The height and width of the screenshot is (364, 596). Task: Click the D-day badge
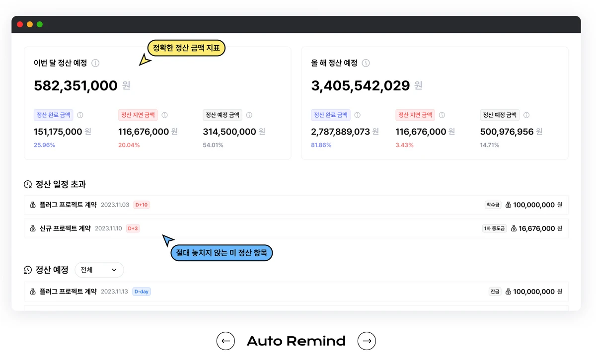(x=142, y=291)
